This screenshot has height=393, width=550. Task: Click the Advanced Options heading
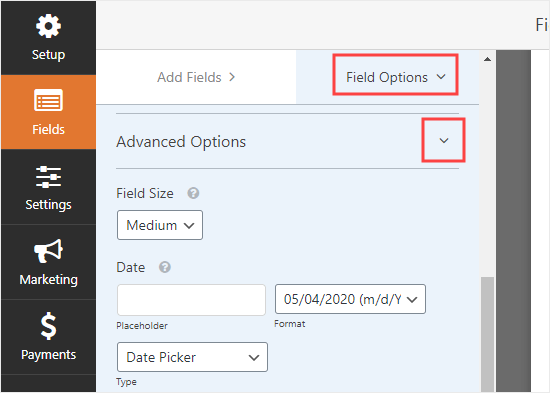181,142
